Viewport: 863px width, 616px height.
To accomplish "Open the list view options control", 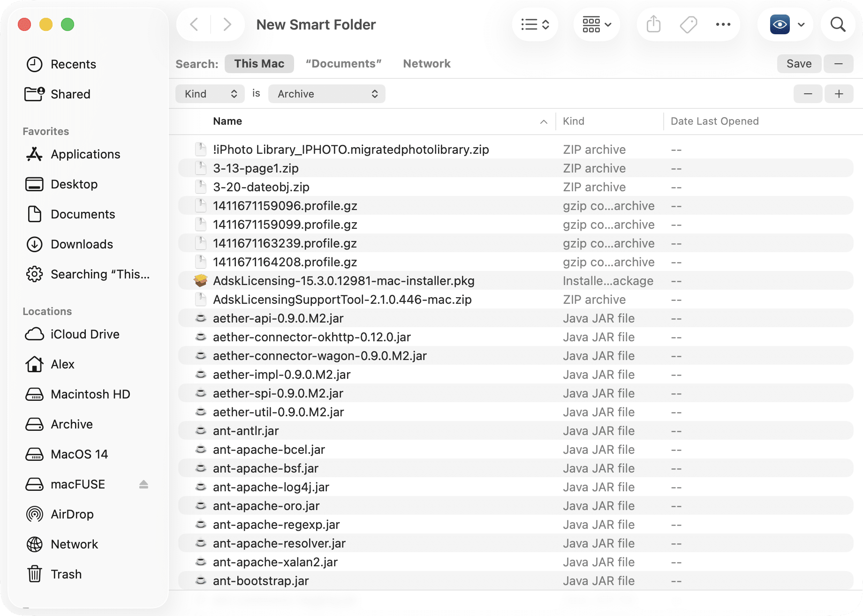I will [x=535, y=24].
